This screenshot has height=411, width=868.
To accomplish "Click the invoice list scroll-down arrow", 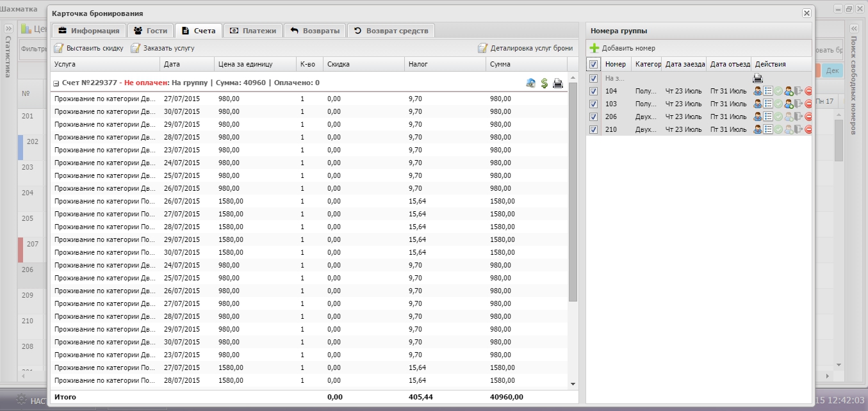I will [x=573, y=383].
